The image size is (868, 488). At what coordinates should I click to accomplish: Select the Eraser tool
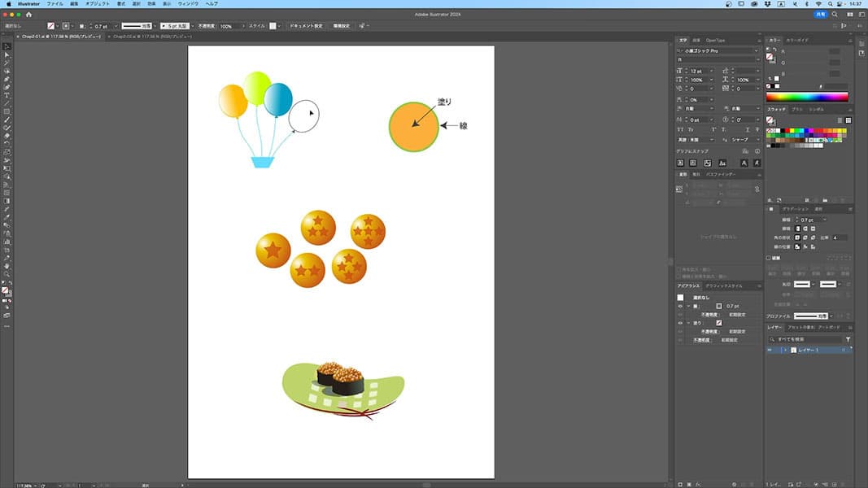pos(7,136)
